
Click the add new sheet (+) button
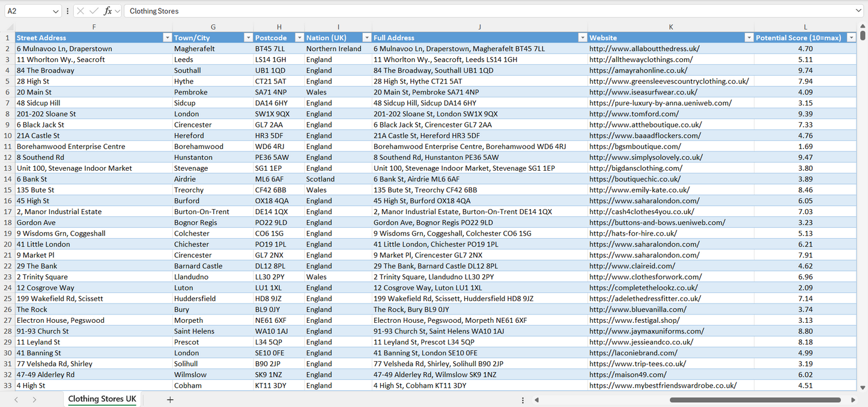point(170,399)
